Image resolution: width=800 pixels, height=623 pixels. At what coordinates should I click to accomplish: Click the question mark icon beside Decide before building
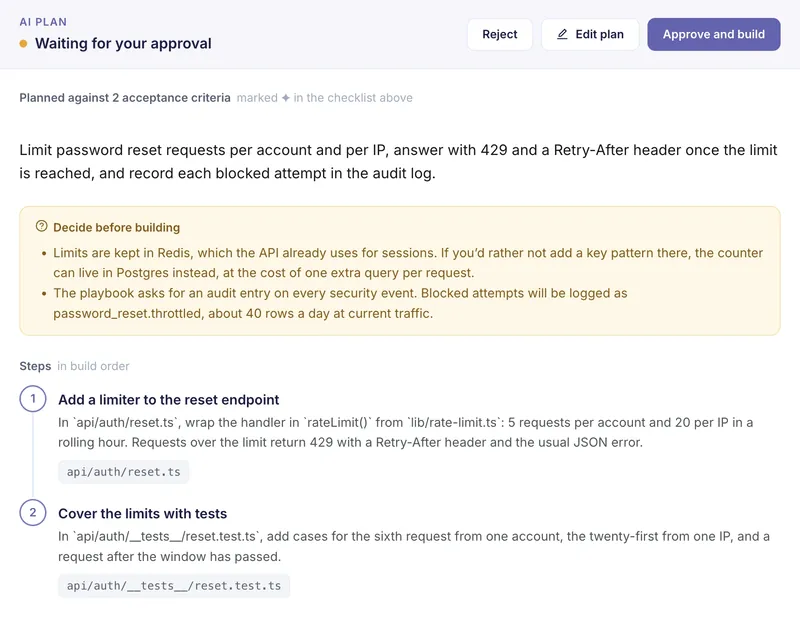coord(41,226)
